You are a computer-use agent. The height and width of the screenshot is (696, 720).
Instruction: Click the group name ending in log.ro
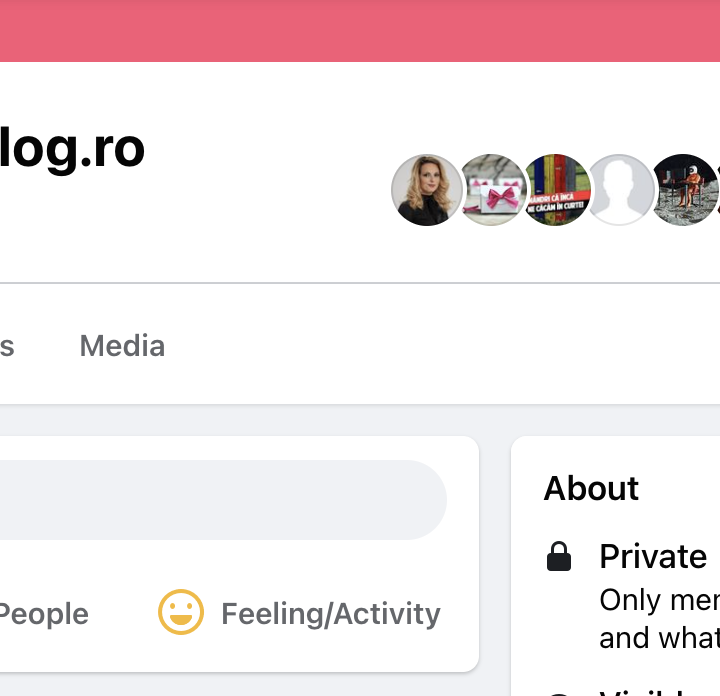[x=72, y=148]
